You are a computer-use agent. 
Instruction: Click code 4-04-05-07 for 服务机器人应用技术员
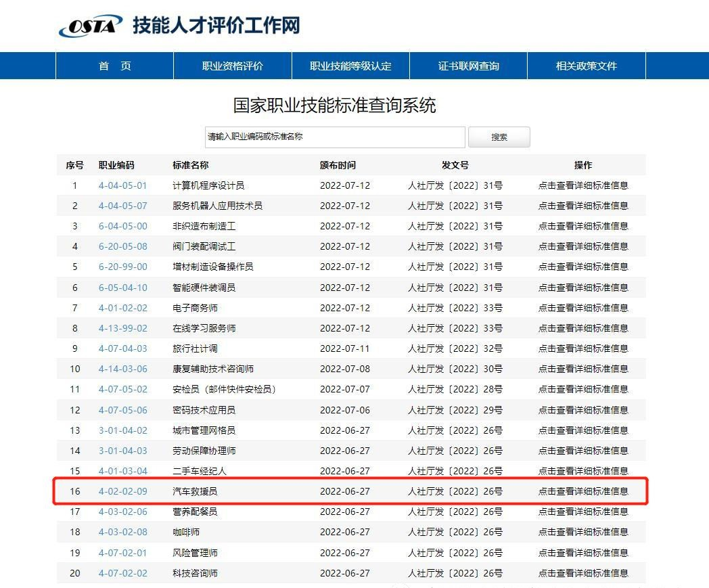122,206
